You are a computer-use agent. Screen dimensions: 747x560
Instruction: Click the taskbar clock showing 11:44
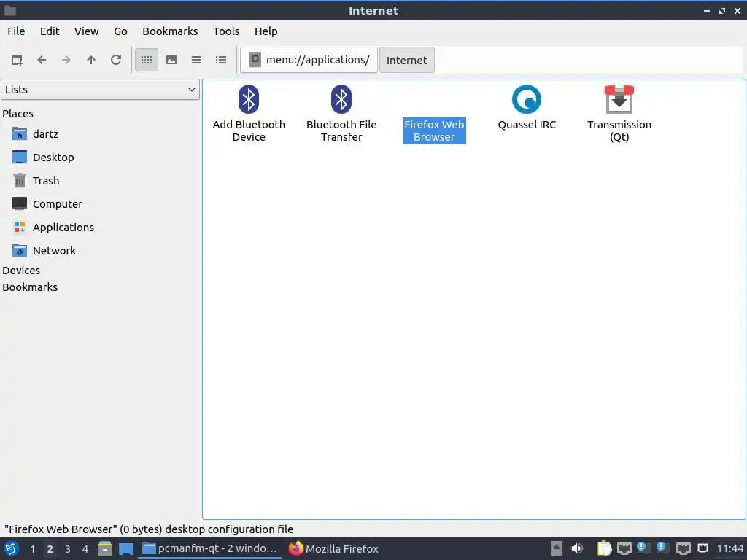[729, 548]
